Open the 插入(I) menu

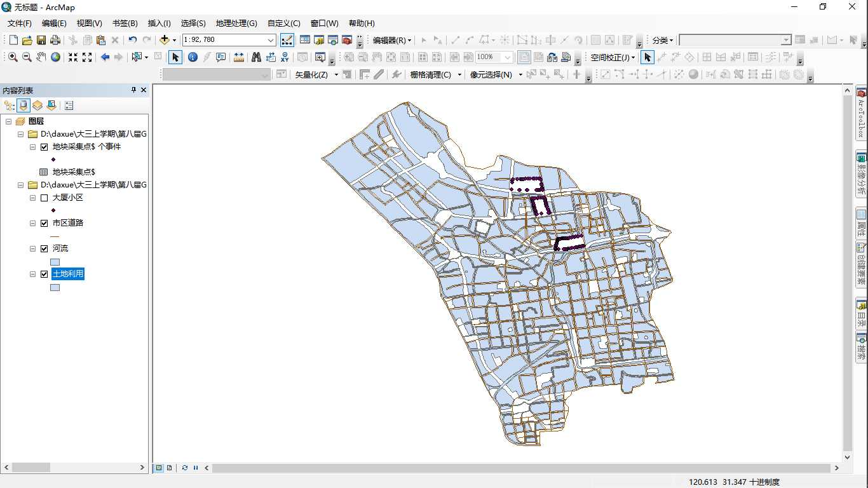[159, 24]
